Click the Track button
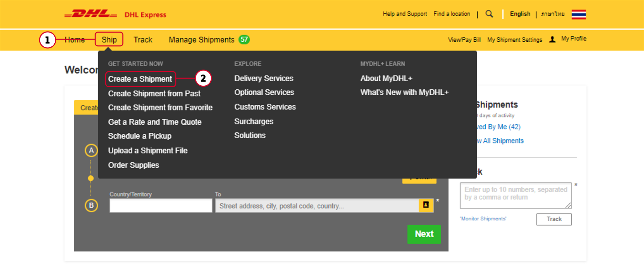644x266 pixels. [x=554, y=219]
